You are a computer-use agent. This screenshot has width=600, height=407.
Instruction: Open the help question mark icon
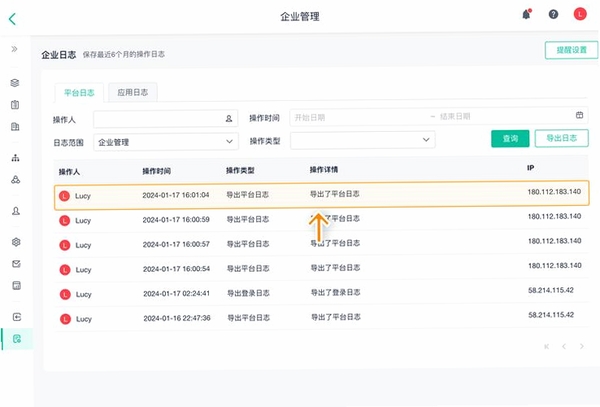point(553,14)
